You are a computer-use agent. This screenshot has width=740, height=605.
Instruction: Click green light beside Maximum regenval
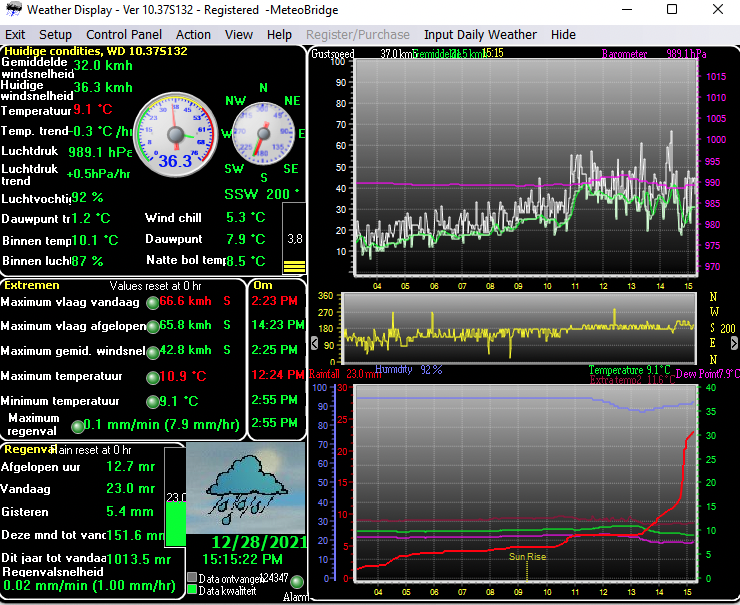77,426
